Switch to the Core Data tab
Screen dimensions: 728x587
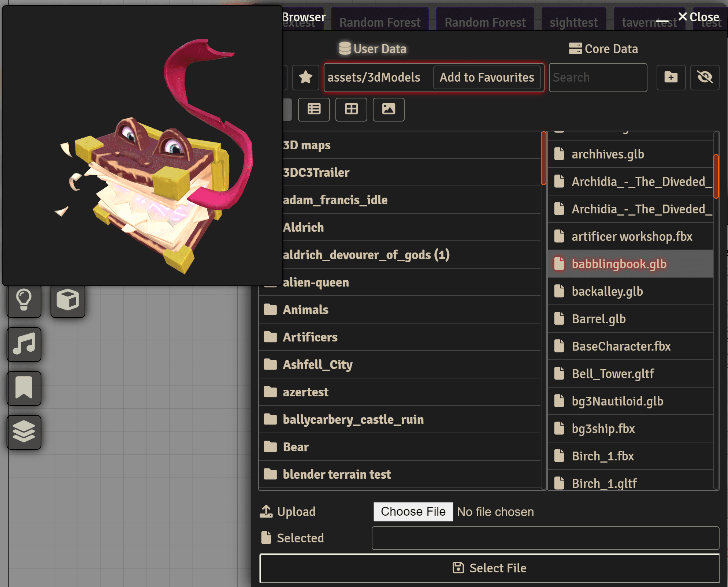click(603, 49)
